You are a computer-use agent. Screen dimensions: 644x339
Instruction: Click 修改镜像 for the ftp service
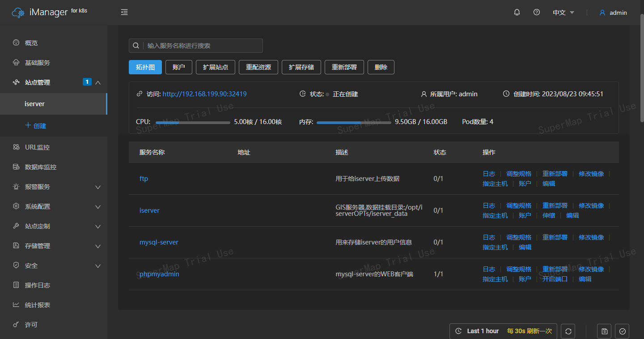[591, 174]
